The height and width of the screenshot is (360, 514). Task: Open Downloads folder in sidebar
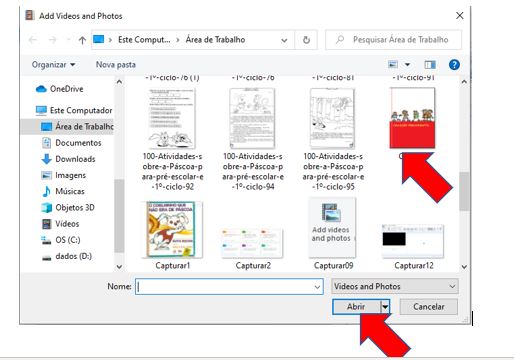pyautogui.click(x=68, y=159)
